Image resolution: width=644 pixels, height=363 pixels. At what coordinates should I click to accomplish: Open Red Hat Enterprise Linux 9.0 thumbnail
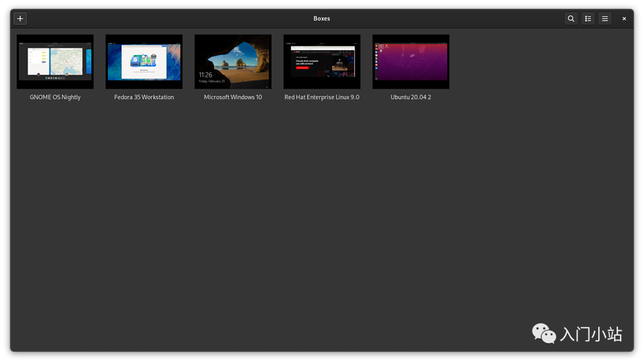pos(322,61)
